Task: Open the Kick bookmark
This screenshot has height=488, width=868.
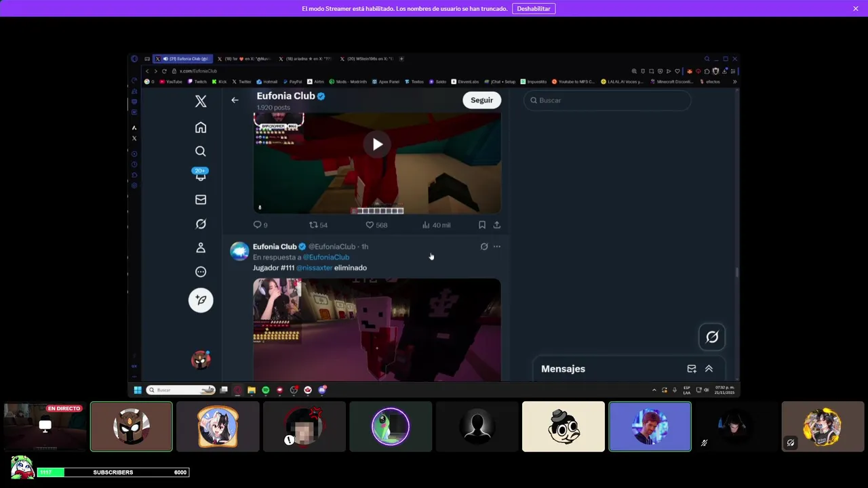Action: (220, 82)
